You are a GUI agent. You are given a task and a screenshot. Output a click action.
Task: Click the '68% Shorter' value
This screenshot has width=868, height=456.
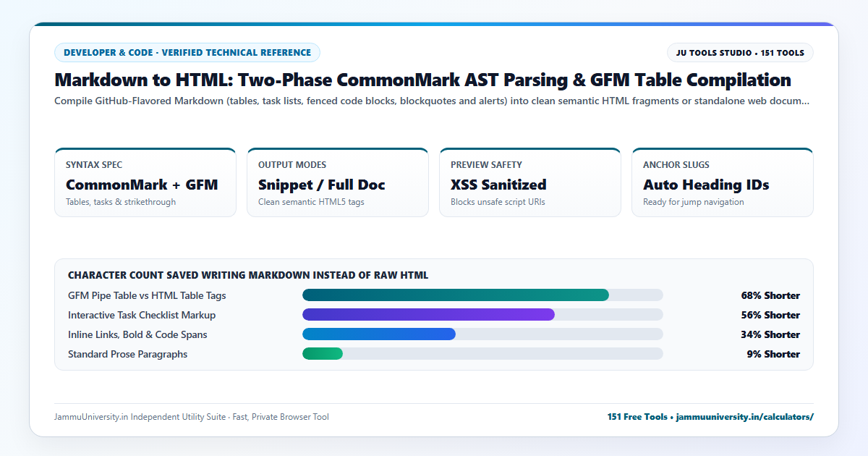coord(770,295)
